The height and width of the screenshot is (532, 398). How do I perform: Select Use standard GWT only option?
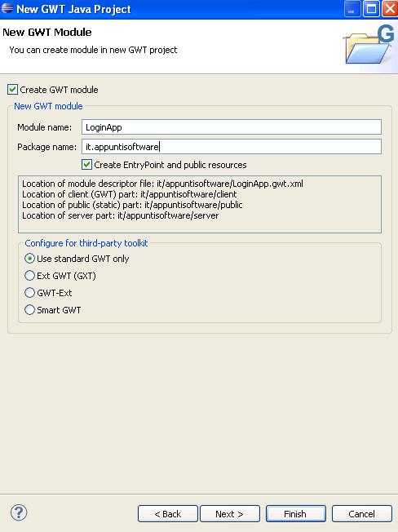(x=29, y=259)
